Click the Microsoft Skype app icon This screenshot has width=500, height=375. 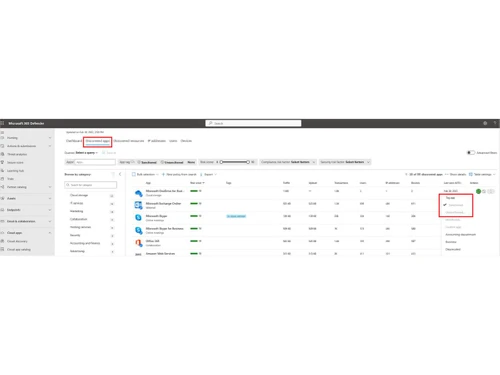pos(139,218)
